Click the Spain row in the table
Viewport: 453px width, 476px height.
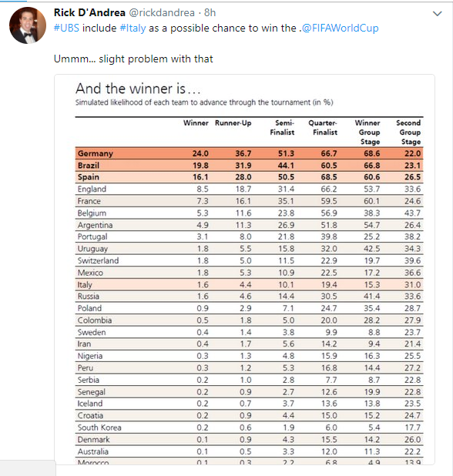pos(249,177)
